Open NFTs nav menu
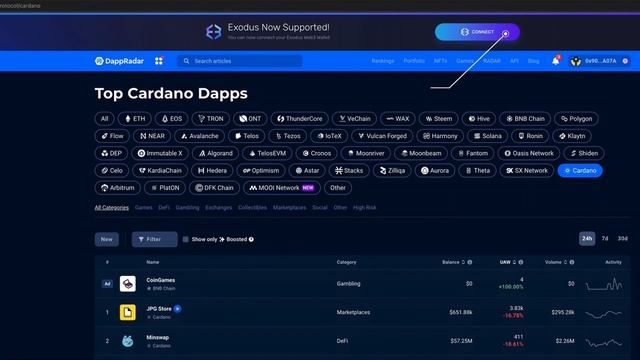Screen dimensions: 640x360 click(x=440, y=61)
